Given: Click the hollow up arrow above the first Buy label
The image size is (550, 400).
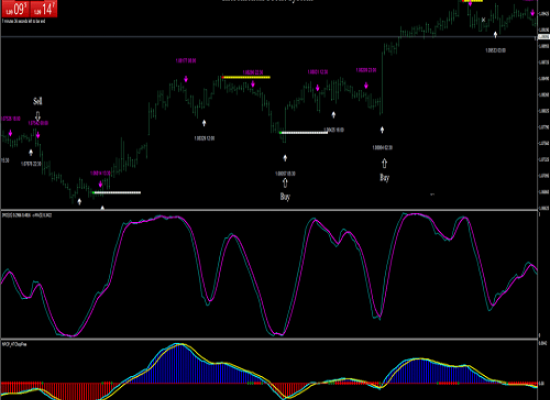Looking at the screenshot, I should click(x=285, y=183).
